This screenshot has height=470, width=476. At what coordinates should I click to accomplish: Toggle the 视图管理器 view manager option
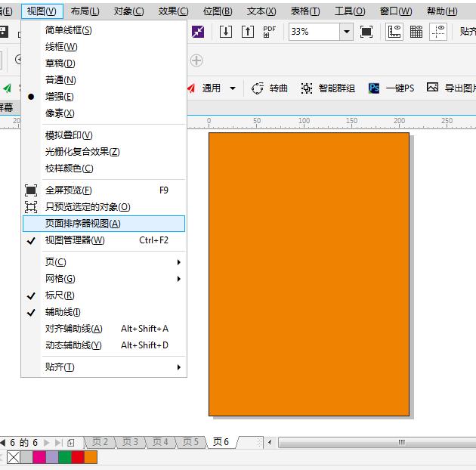pyautogui.click(x=75, y=240)
